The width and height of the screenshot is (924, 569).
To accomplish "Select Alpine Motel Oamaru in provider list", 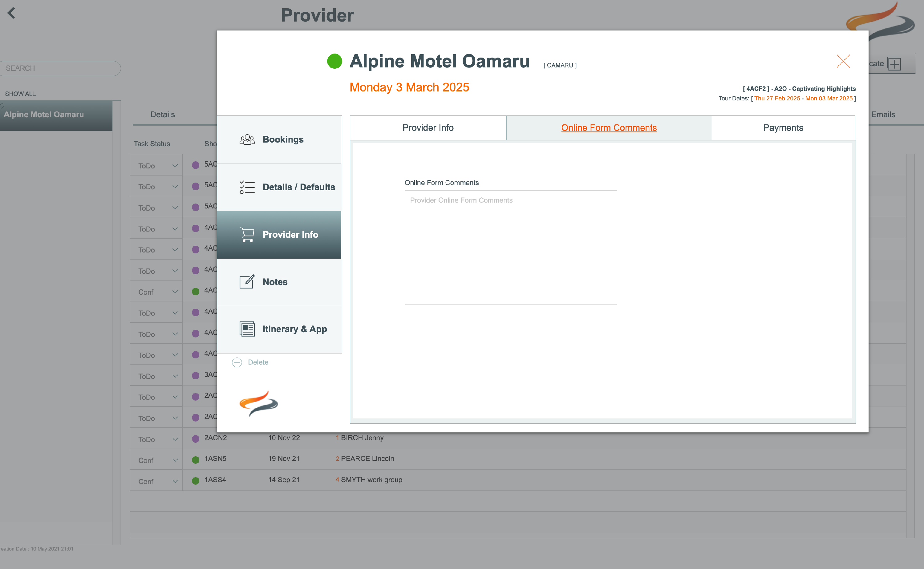I will [x=56, y=115].
